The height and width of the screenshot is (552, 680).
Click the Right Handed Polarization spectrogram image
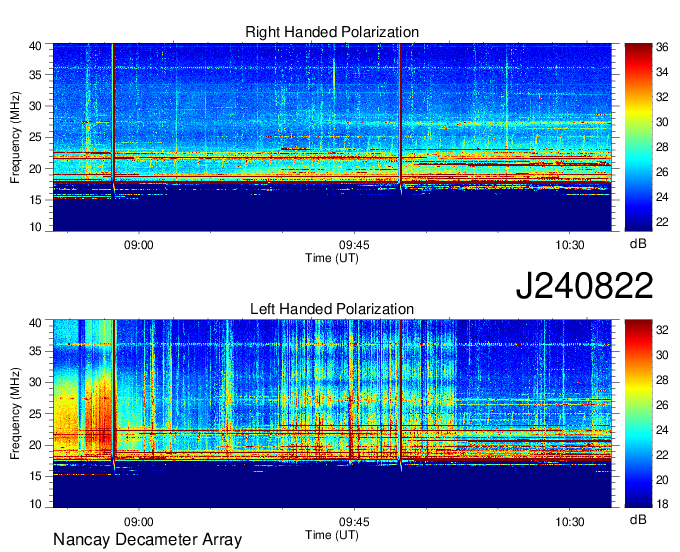pyautogui.click(x=332, y=137)
